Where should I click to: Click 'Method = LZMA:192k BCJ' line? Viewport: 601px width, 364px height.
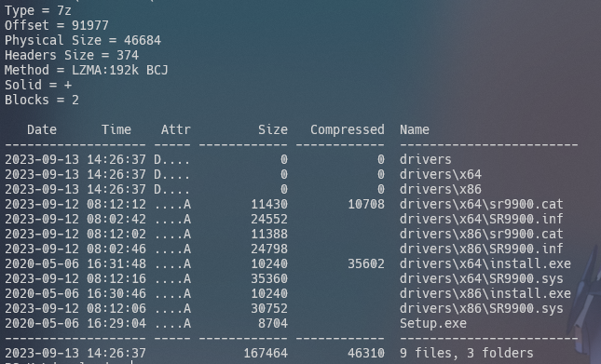tap(87, 71)
